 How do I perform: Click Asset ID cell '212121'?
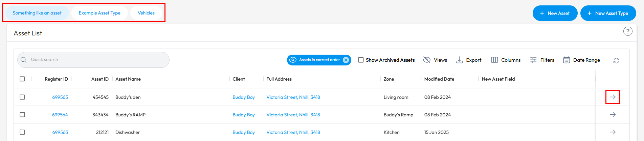click(102, 132)
